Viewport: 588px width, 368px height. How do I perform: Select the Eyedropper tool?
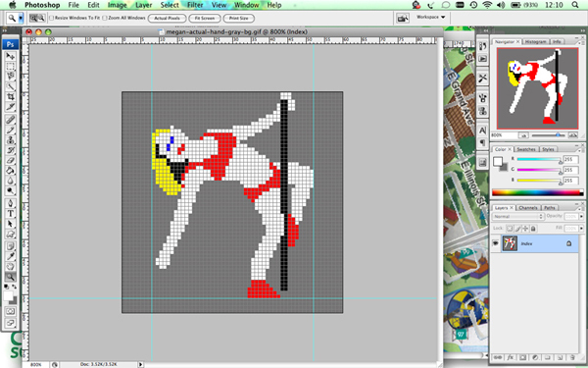coord(11,256)
